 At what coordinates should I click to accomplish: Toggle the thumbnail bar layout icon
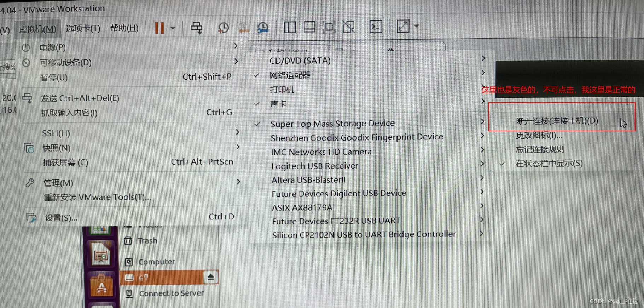coord(309,27)
